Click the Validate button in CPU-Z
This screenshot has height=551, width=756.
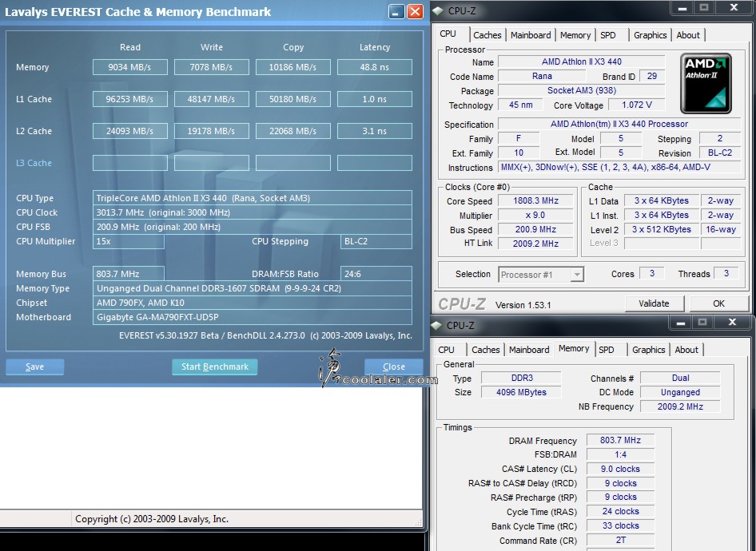click(x=654, y=303)
